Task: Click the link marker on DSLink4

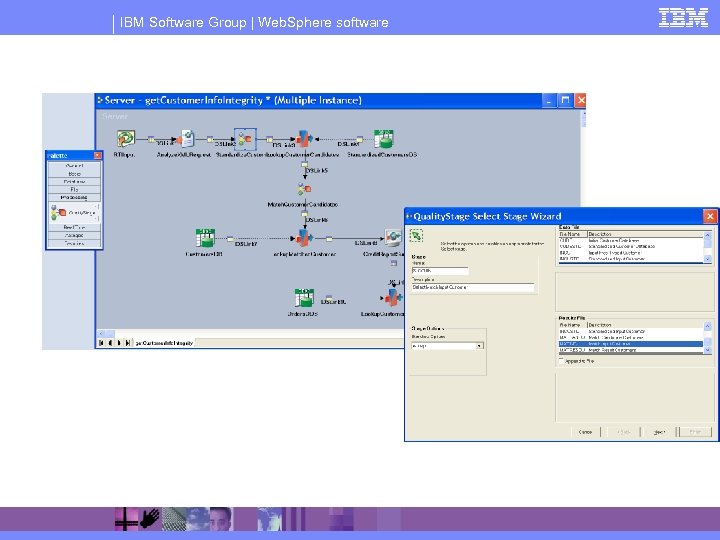Action: pos(360,139)
